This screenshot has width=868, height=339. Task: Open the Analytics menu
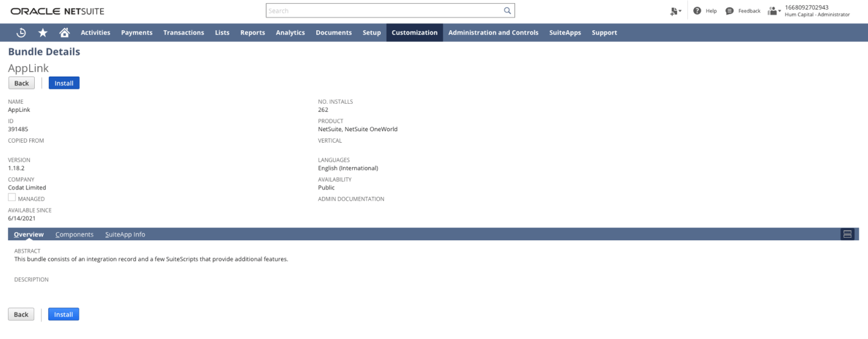(x=290, y=33)
